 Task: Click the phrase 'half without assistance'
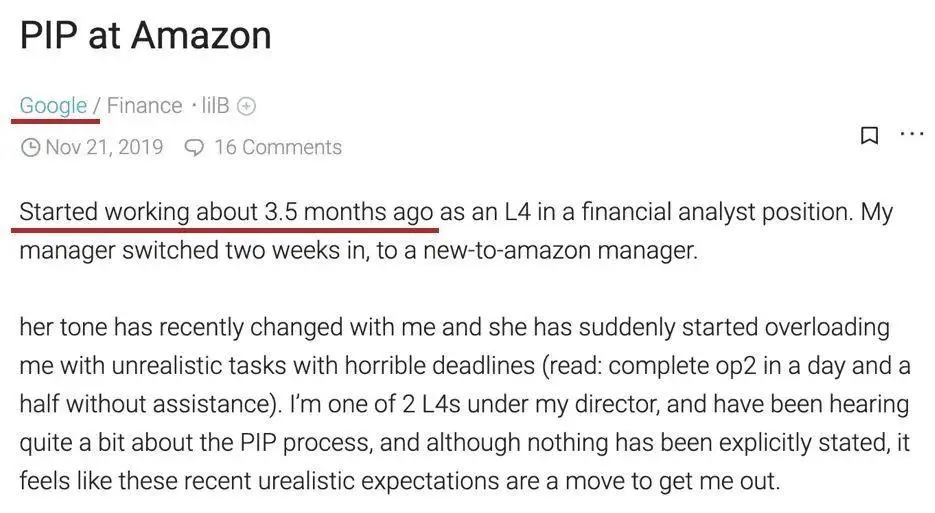146,404
